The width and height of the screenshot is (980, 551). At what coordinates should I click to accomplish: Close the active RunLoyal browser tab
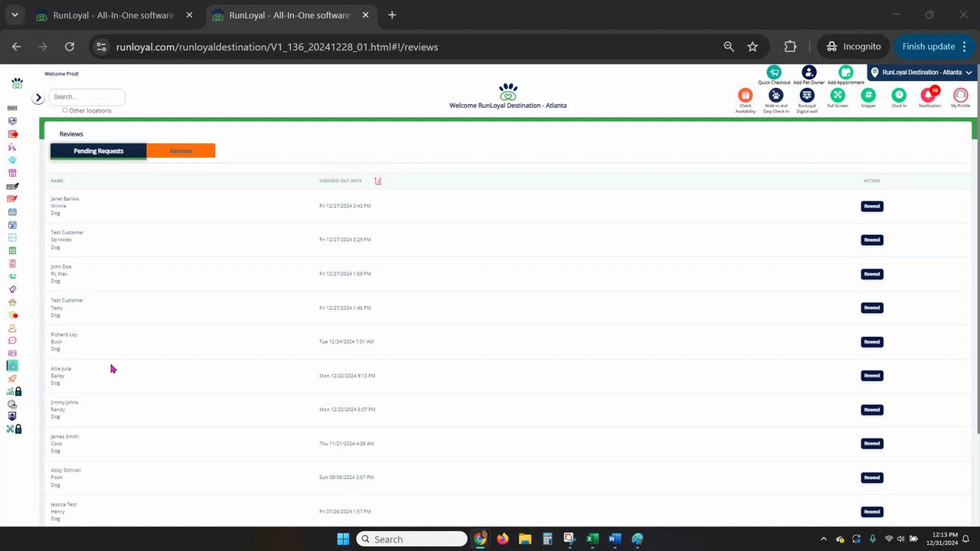tap(365, 15)
